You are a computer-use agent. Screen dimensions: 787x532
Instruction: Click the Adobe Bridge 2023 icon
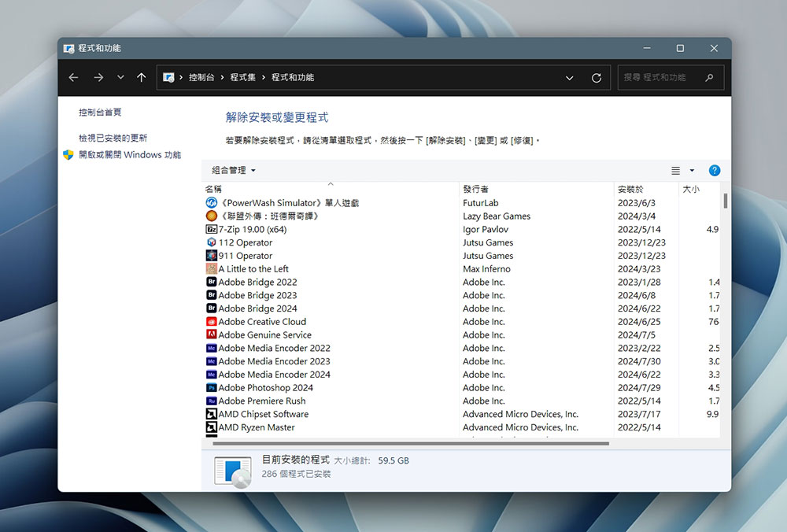pyautogui.click(x=211, y=295)
